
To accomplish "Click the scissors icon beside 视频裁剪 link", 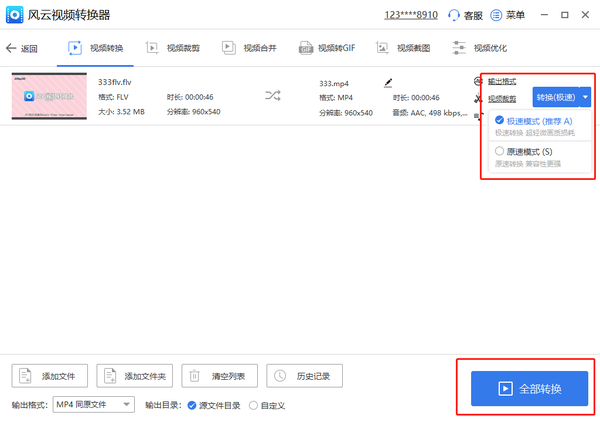I will tap(478, 99).
